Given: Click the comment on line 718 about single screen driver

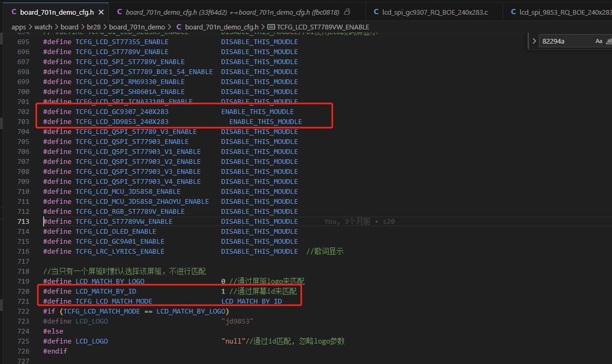Looking at the screenshot, I should pos(125,271).
